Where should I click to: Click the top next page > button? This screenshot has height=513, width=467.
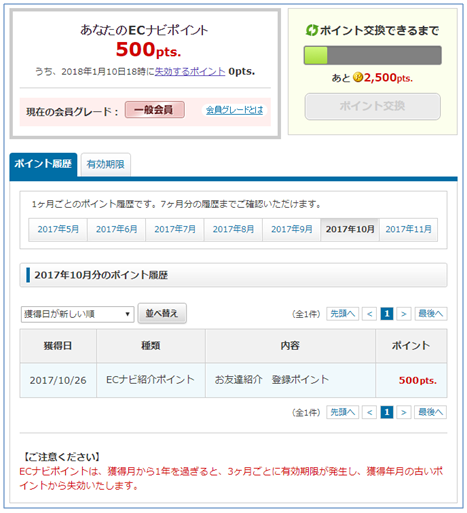(404, 314)
